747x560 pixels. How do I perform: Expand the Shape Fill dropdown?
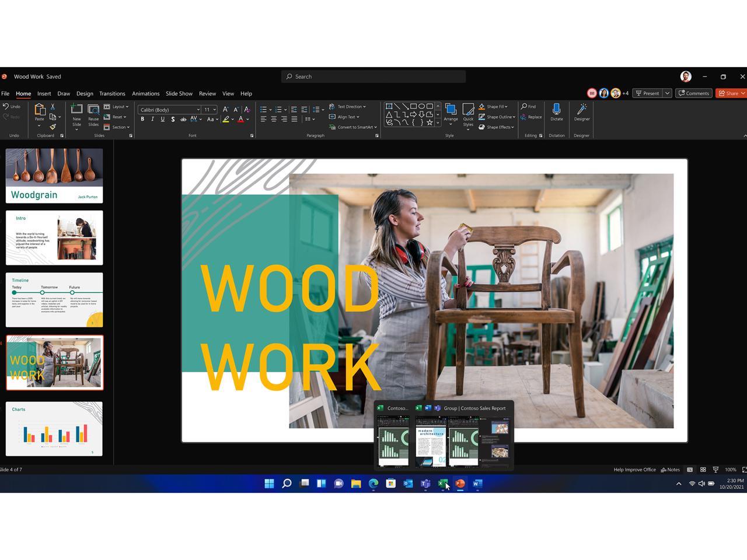click(495, 106)
